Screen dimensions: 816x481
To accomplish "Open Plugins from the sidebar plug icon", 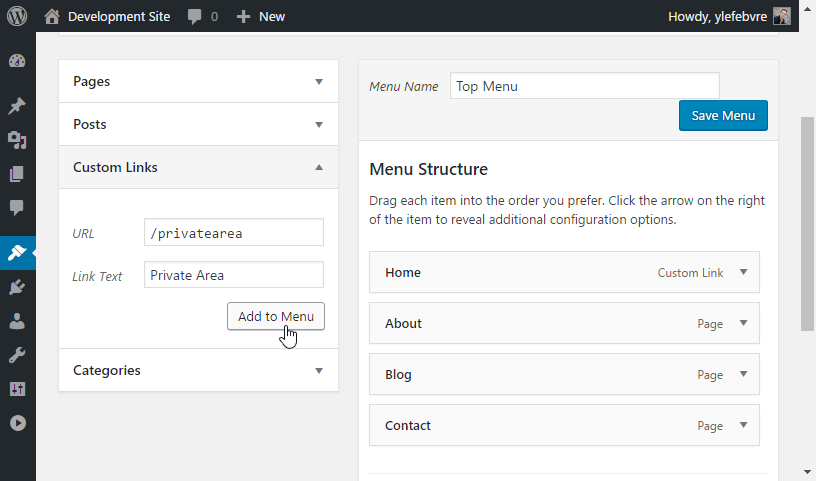I will (17, 287).
